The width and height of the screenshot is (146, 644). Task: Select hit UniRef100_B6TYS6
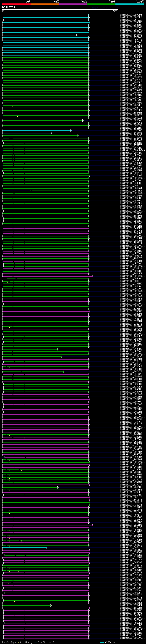[131, 100]
